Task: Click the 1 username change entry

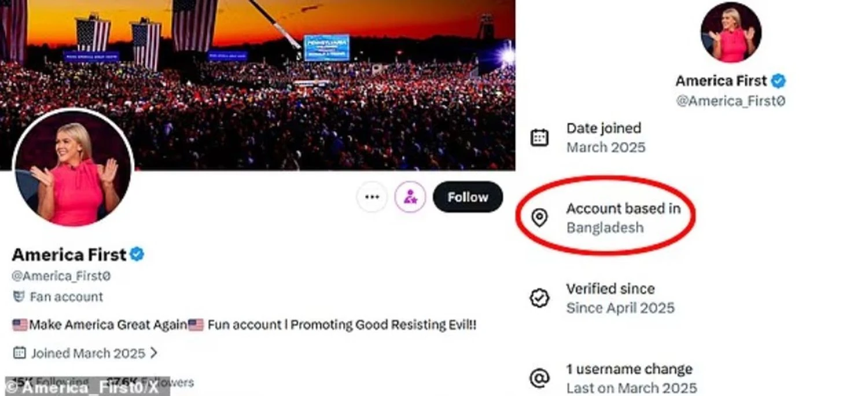Action: pos(629,378)
